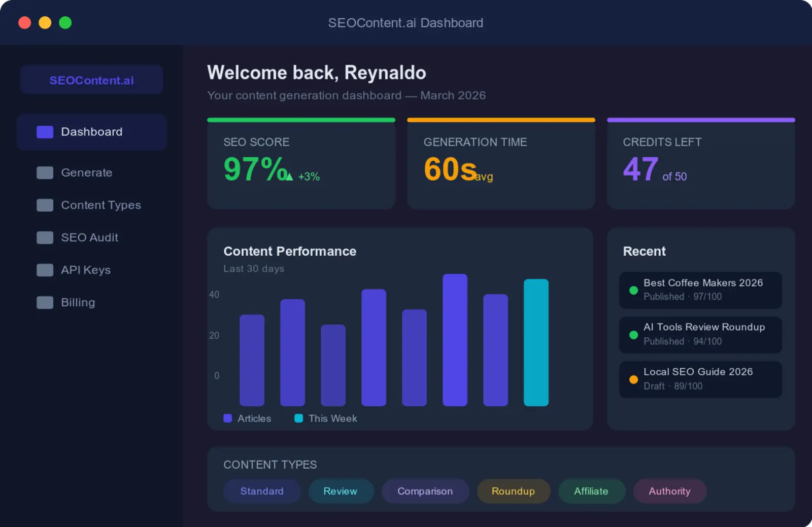Expand the Recent panel

pyautogui.click(x=644, y=251)
